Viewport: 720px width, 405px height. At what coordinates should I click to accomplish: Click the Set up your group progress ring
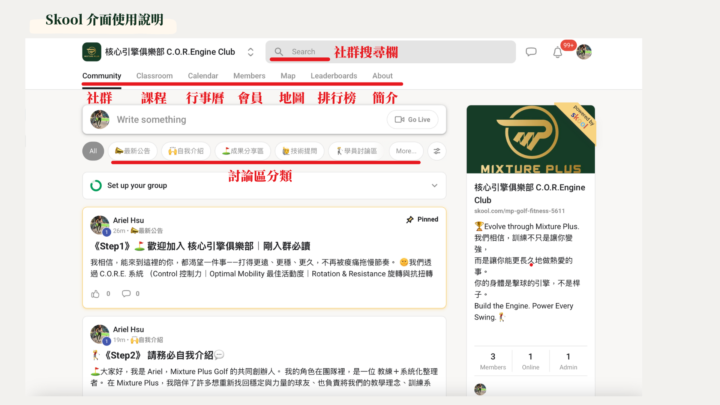pos(96,186)
